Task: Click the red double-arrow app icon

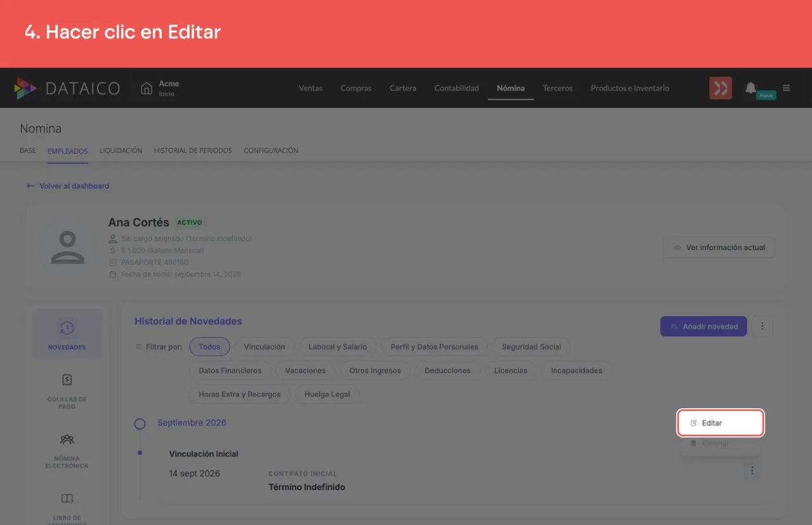Action: (721, 88)
